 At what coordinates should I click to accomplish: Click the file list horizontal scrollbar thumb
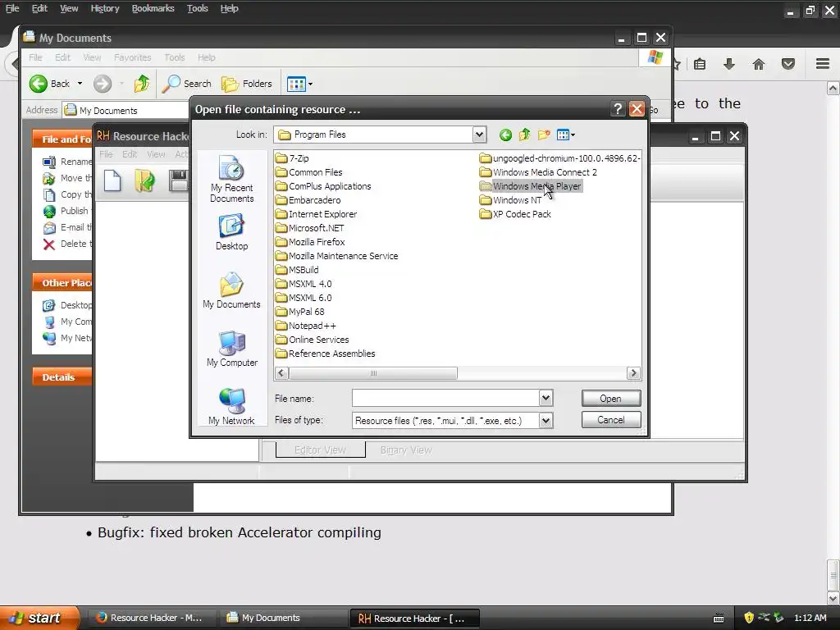coord(373,373)
